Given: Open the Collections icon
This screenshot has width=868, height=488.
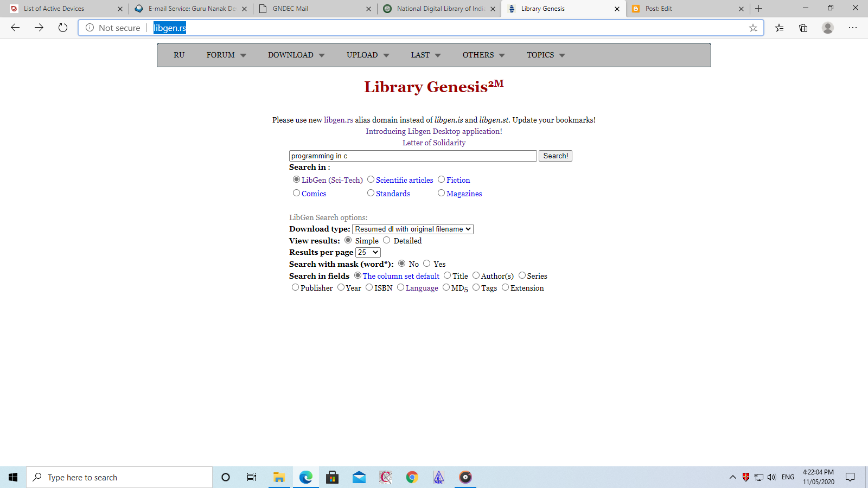Looking at the screenshot, I should click(803, 28).
